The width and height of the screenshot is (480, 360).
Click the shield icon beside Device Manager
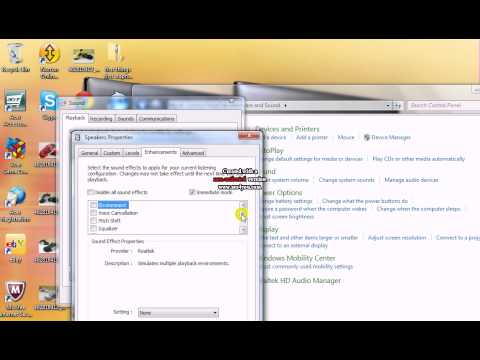click(x=367, y=137)
